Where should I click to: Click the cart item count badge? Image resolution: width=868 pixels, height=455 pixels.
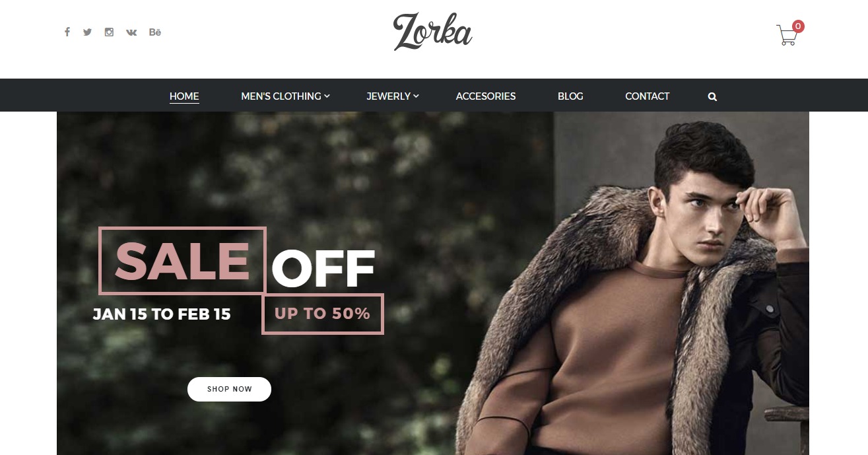[x=798, y=26]
